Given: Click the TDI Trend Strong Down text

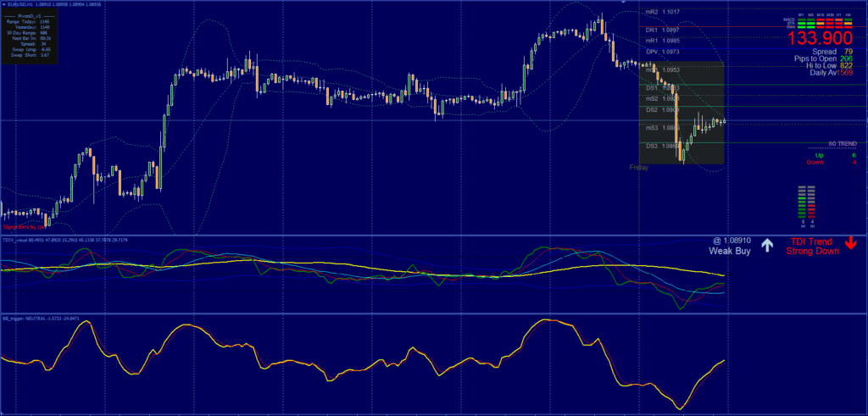Looking at the screenshot, I should [812, 247].
